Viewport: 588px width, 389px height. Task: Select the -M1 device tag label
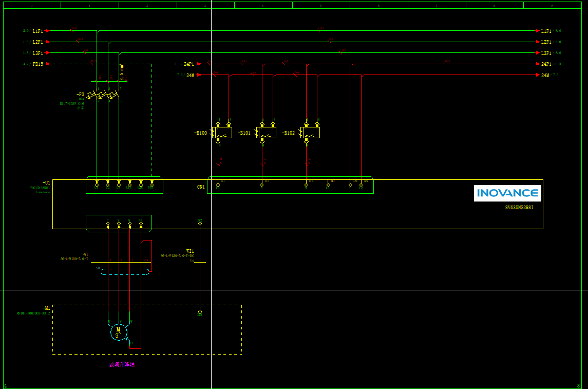(x=46, y=308)
